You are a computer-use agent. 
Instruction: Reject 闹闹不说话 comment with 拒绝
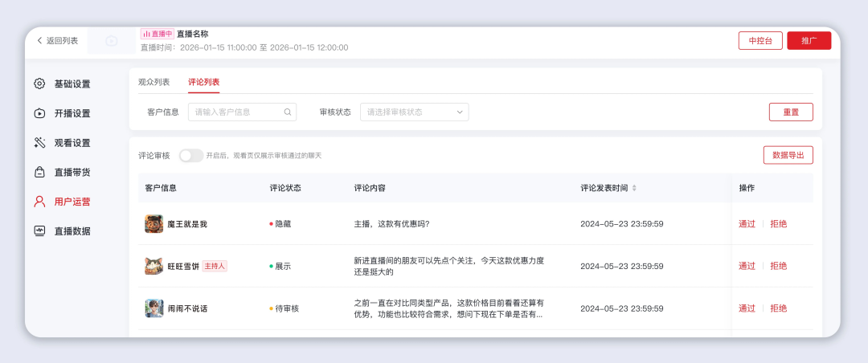pyautogui.click(x=778, y=308)
